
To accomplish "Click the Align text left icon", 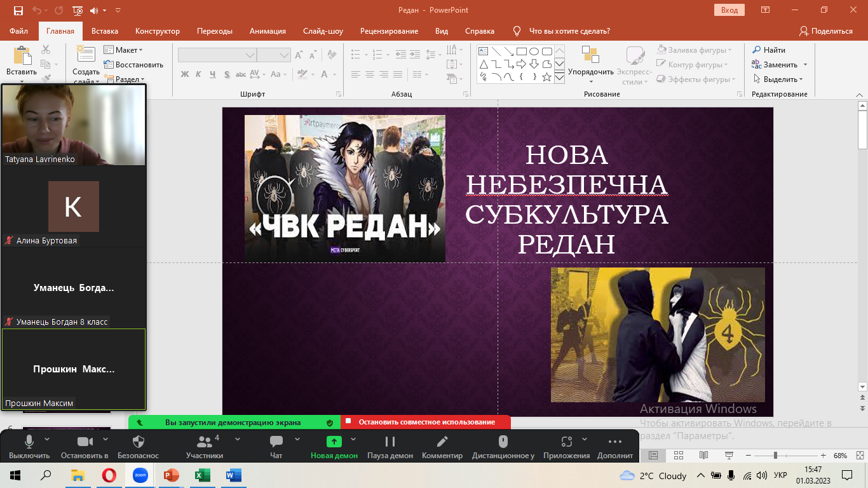I will 356,74.
